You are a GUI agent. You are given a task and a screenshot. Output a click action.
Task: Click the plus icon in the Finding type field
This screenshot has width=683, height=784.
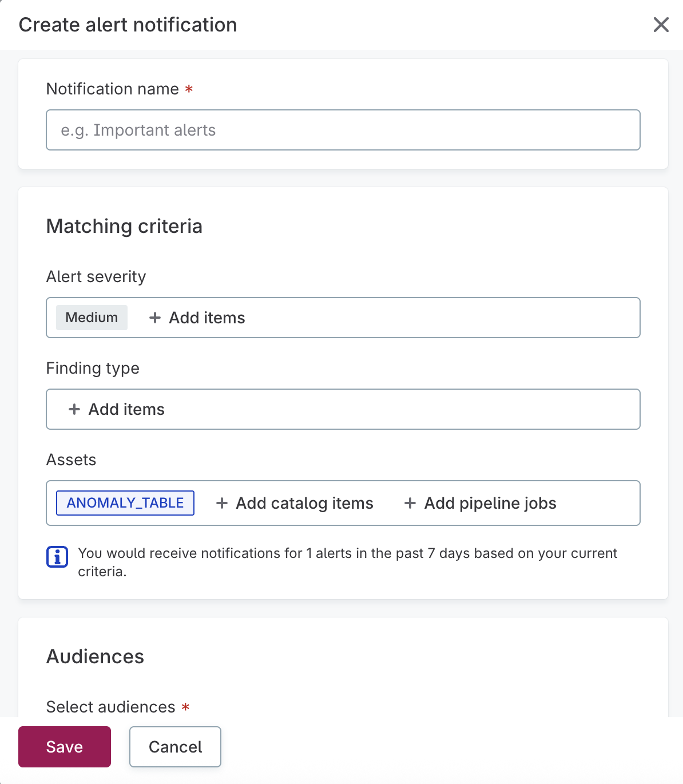point(74,409)
